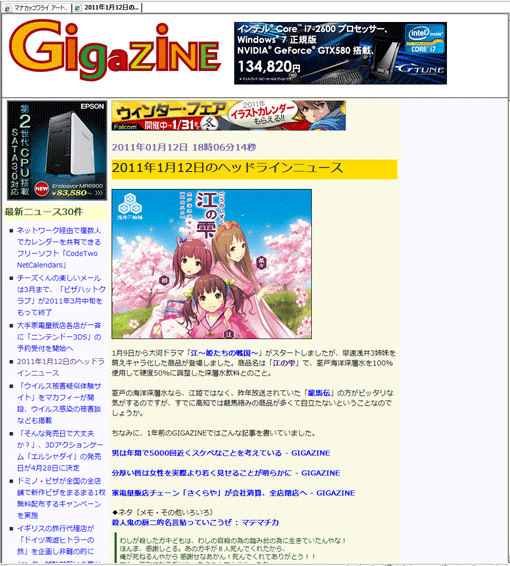
Task: Open the Intel Core i7-2600 G-Tune banner ad
Action: pyautogui.click(x=340, y=53)
